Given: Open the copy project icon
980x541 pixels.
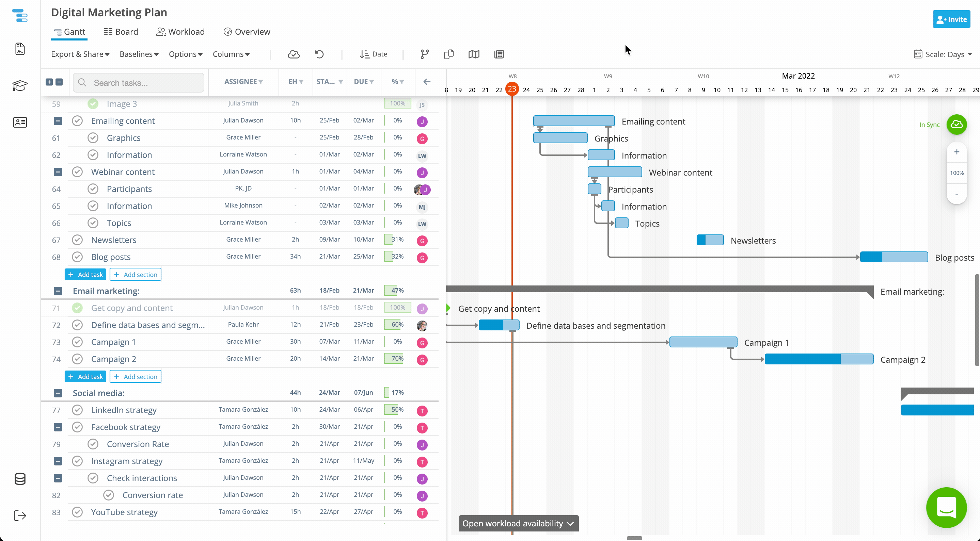Looking at the screenshot, I should pos(448,54).
